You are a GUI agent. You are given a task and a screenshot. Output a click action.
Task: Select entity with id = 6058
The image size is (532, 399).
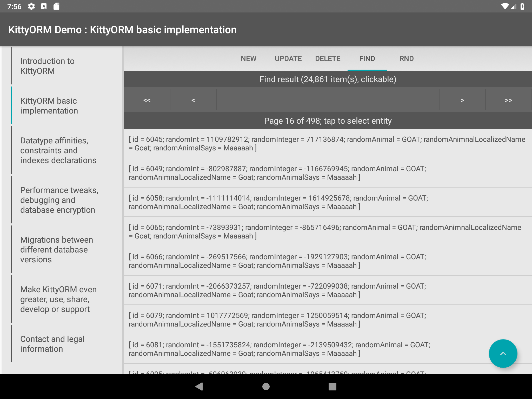pyautogui.click(x=328, y=202)
